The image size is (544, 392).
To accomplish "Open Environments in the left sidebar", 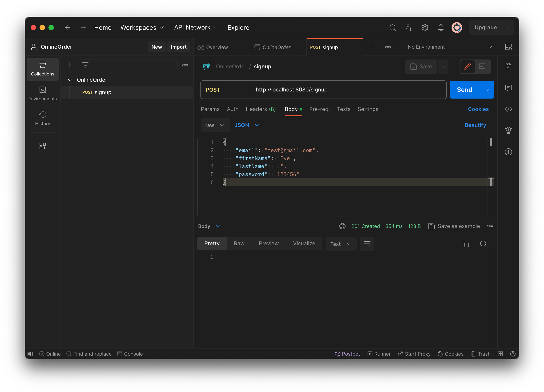I will pos(42,93).
